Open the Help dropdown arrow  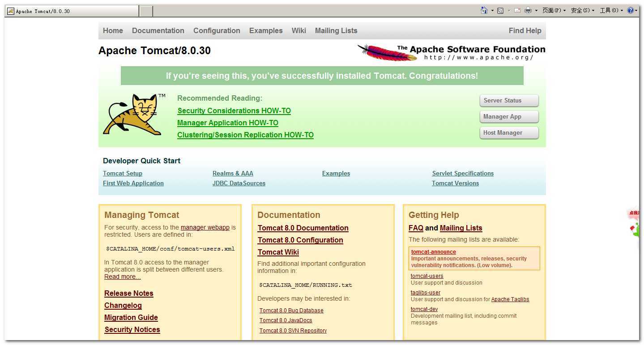coord(636,10)
